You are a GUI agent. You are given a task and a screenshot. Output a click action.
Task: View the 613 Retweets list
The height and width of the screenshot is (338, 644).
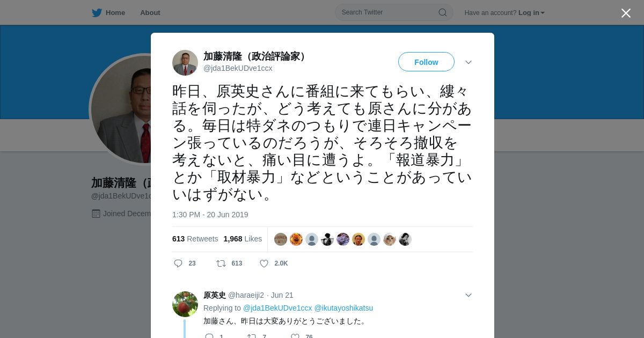[195, 239]
